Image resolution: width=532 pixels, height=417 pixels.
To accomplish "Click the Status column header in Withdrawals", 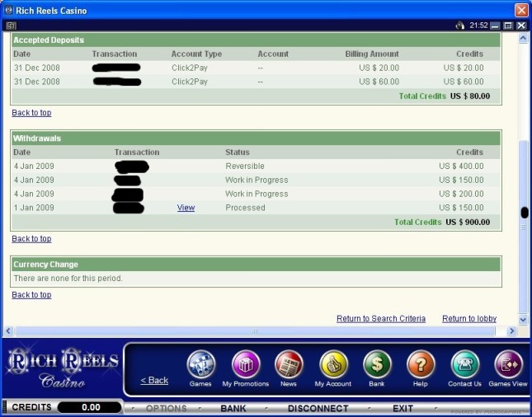I will [x=238, y=152].
